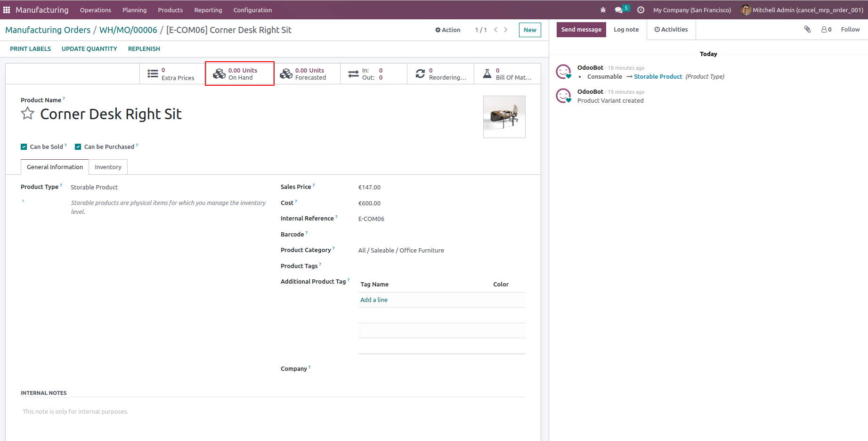This screenshot has height=441, width=868.
Task: Open the followers count icon
Action: pyautogui.click(x=826, y=29)
